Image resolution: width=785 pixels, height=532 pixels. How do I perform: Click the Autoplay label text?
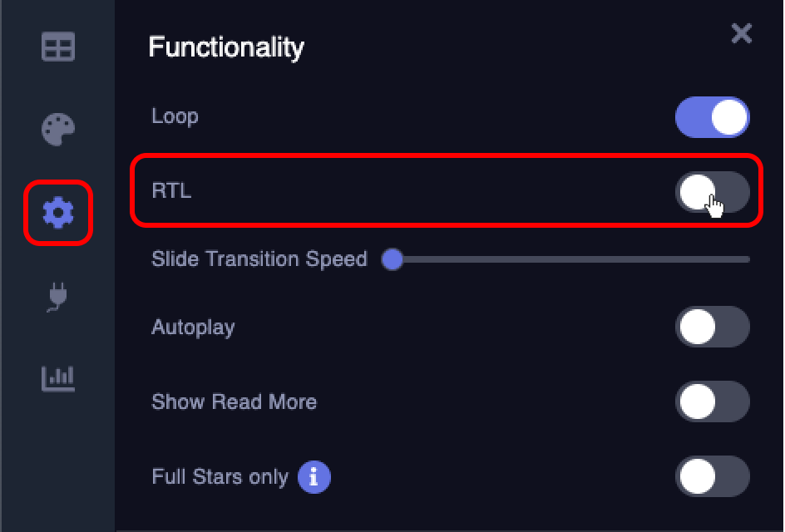click(x=193, y=328)
